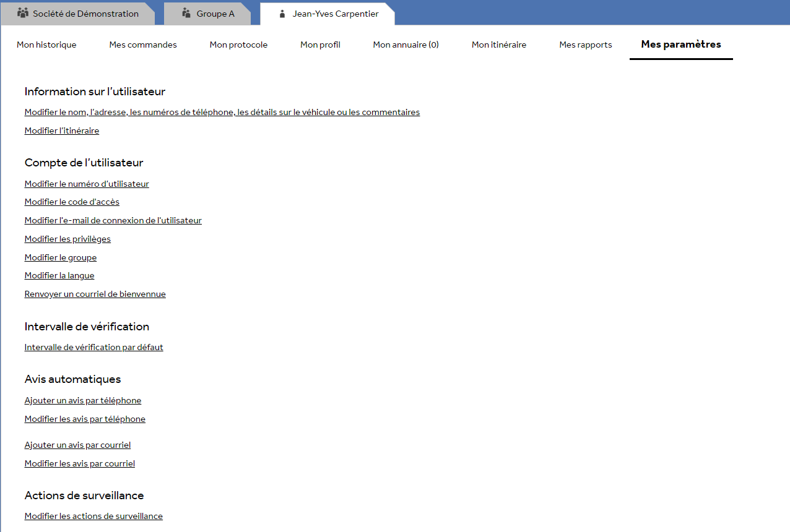
Task: Select the Mon protocole tab
Action: pyautogui.click(x=238, y=45)
